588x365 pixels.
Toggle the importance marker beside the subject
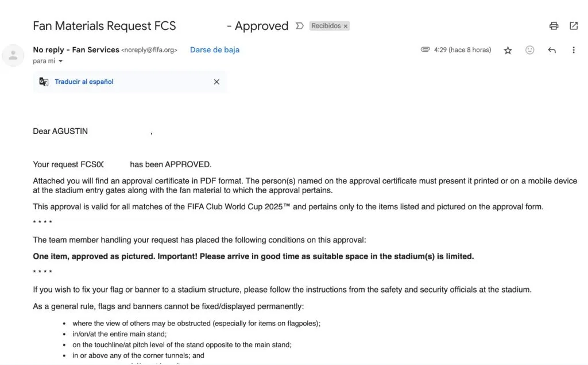pos(299,26)
